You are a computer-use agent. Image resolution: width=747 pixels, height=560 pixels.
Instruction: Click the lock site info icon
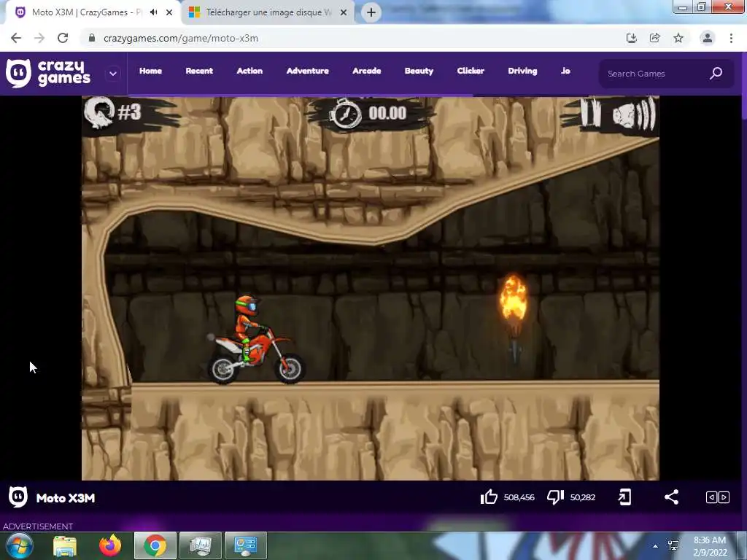(x=92, y=38)
